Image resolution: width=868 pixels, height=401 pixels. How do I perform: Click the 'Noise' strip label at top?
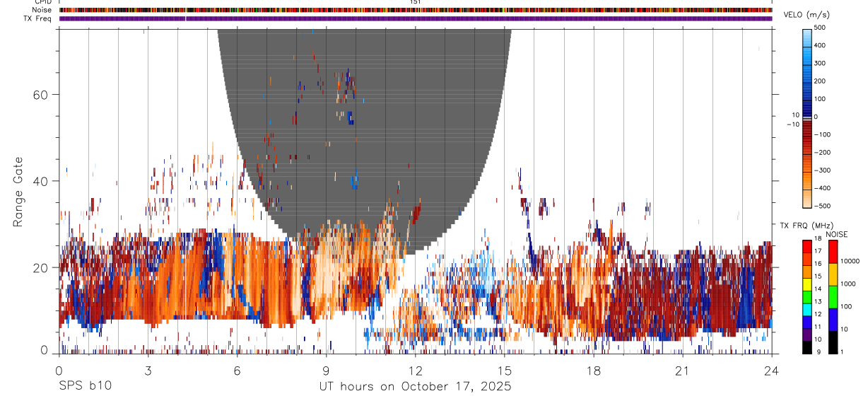click(x=43, y=10)
